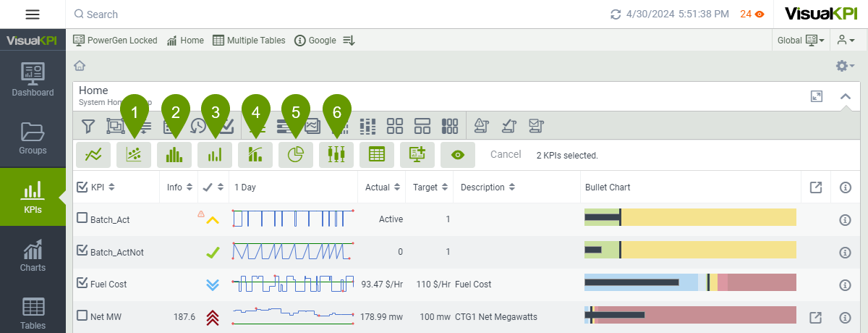
Task: Open the XY scatter plot chart
Action: 134,154
